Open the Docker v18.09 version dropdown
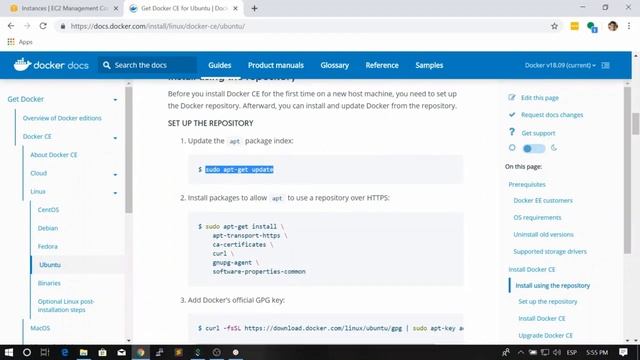The height and width of the screenshot is (360, 640). click(x=560, y=65)
